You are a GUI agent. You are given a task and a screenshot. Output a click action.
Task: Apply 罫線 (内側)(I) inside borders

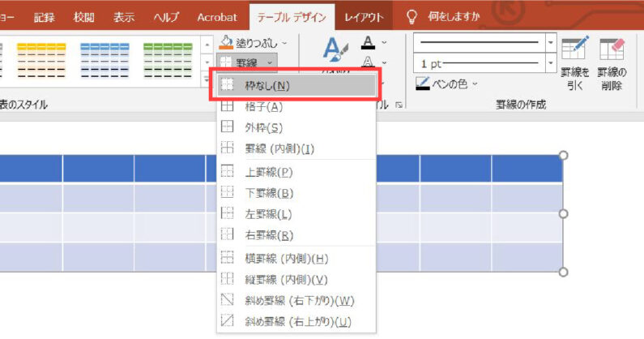coord(296,148)
